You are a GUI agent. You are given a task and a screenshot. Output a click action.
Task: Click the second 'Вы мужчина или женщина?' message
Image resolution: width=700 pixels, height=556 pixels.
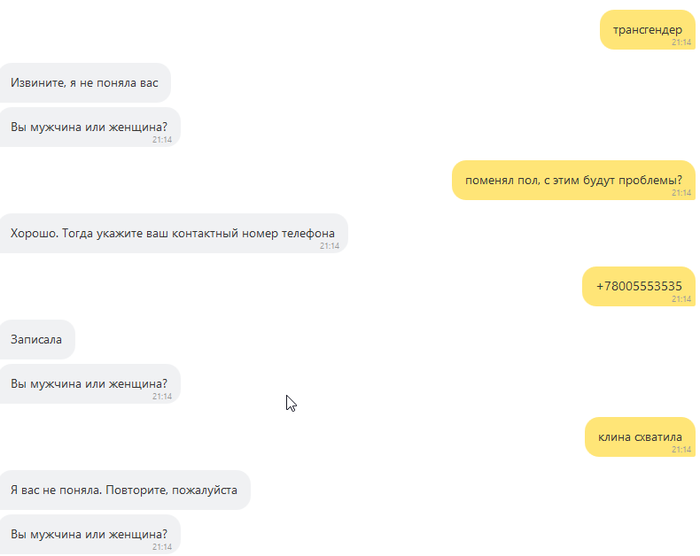coord(90,384)
